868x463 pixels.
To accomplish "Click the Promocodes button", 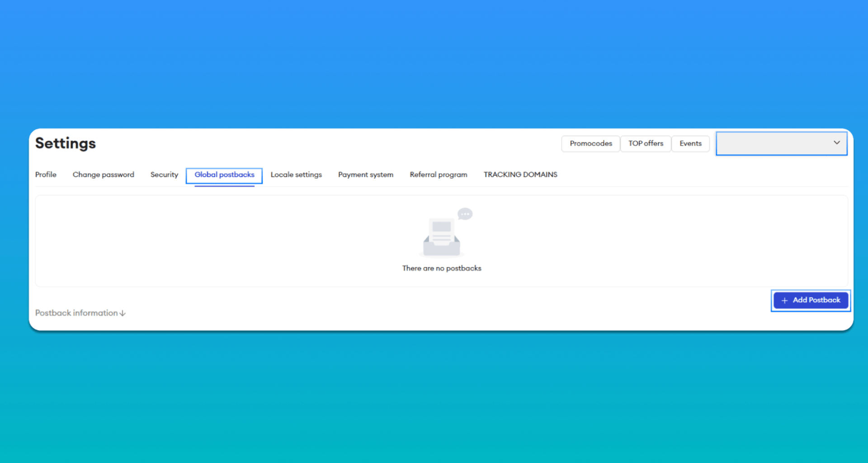I will [x=591, y=144].
